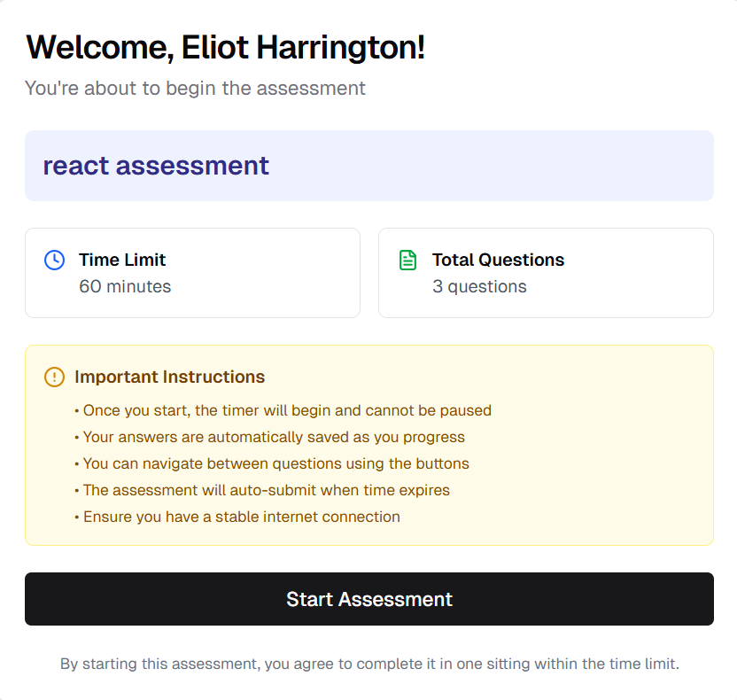Click the green document icon
The height and width of the screenshot is (700, 737).
(x=407, y=260)
